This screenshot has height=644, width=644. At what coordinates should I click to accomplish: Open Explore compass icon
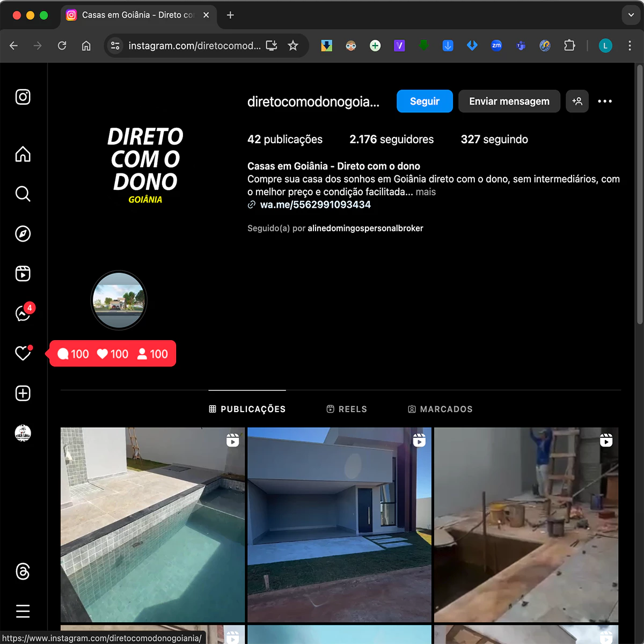point(23,234)
